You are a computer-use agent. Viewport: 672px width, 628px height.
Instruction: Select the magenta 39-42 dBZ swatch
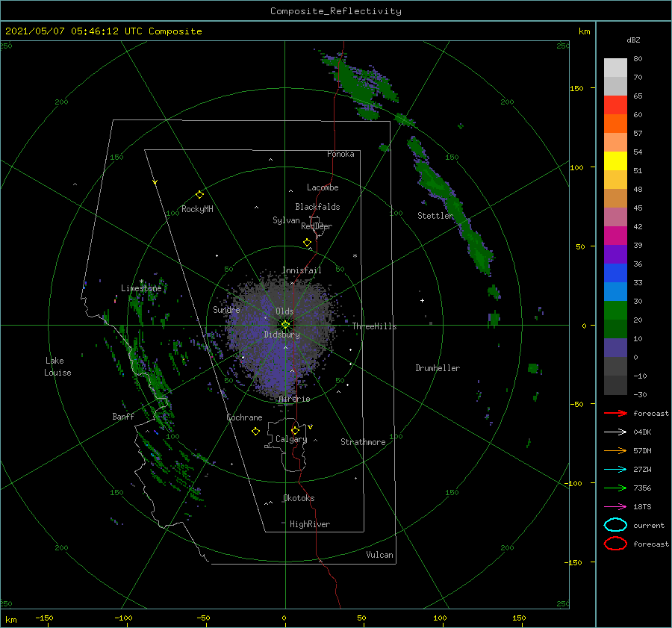click(615, 236)
